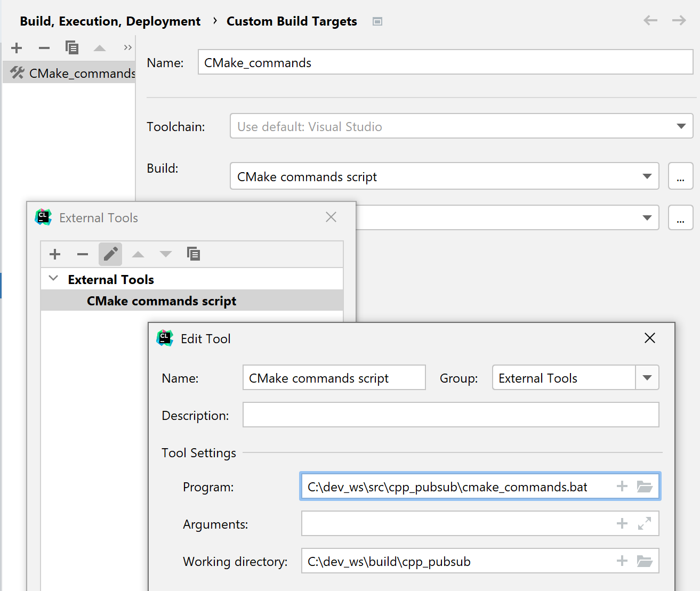Open the Group dropdown in Edit Tool

(x=647, y=377)
